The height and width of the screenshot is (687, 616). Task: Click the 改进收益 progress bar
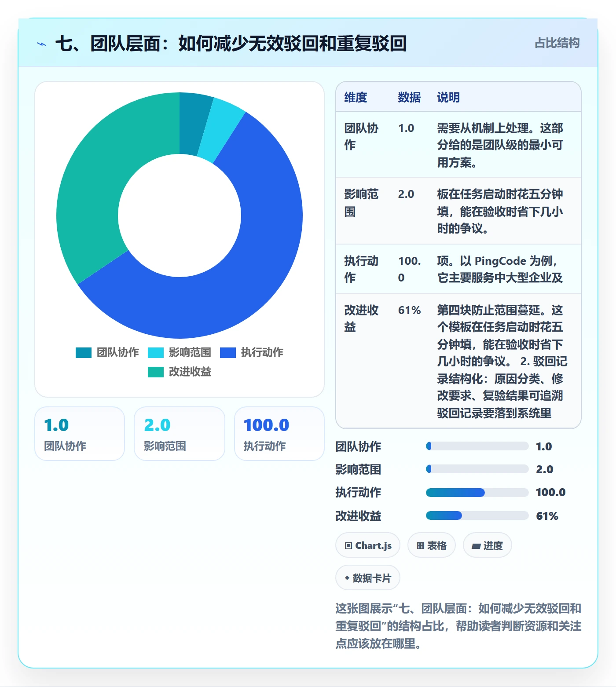pos(477,515)
